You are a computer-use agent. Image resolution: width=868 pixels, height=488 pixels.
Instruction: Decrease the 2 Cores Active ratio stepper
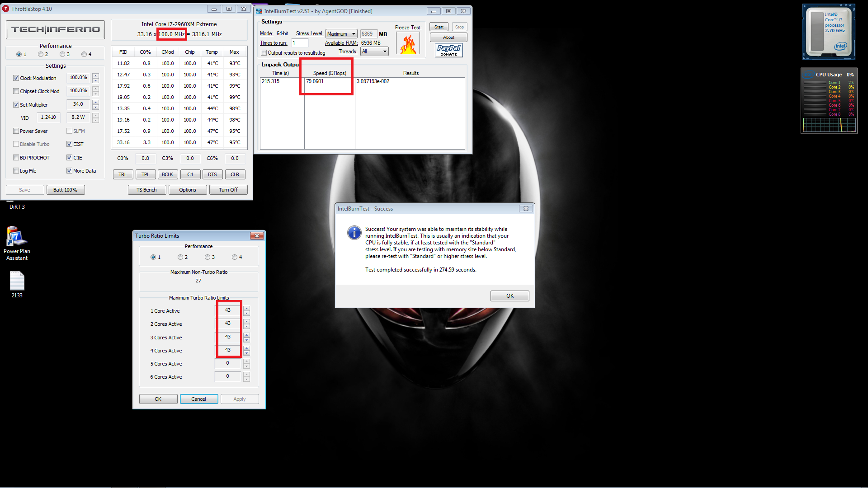(x=246, y=326)
